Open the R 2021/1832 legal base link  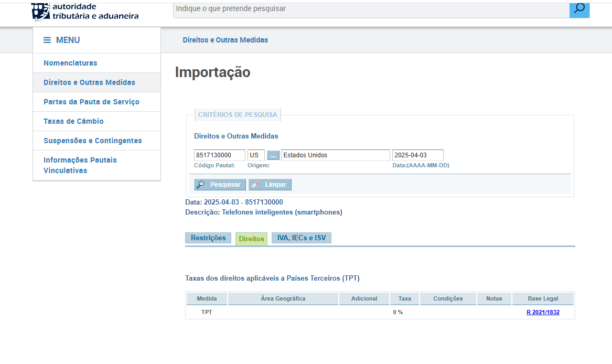[543, 313]
